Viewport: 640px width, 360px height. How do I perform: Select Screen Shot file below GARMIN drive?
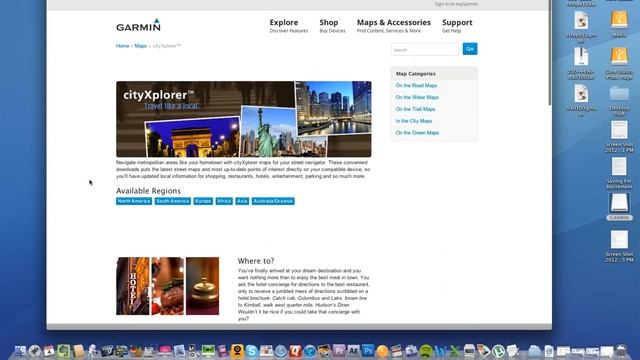coord(619,247)
